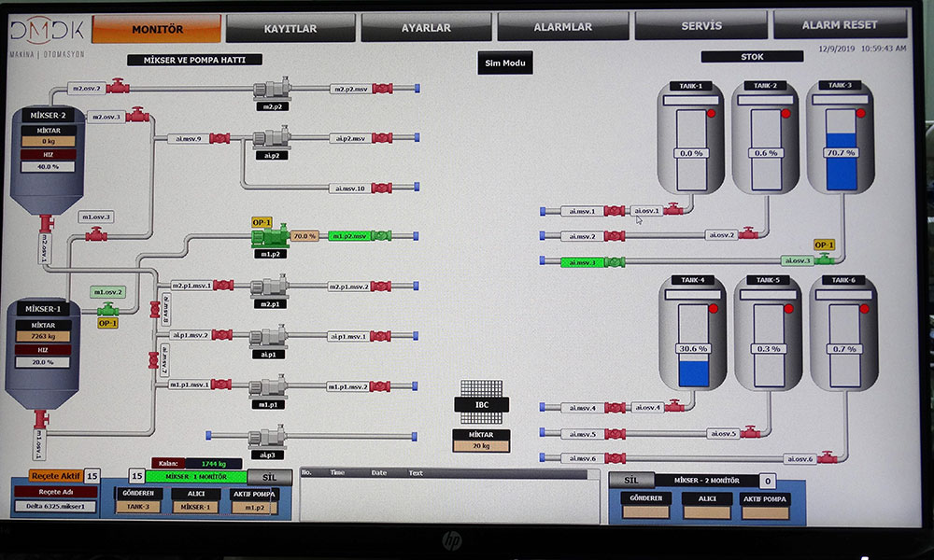Screen dimensions: 934x560
Task: Click the TANK-5 level gauge at 0.3 %
Action: click(769, 345)
